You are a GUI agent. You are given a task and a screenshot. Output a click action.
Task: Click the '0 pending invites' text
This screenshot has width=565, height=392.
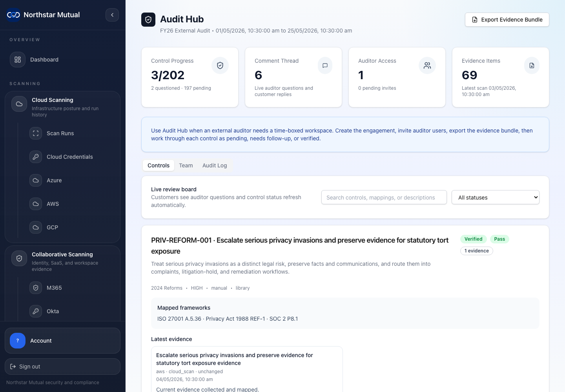(x=377, y=88)
